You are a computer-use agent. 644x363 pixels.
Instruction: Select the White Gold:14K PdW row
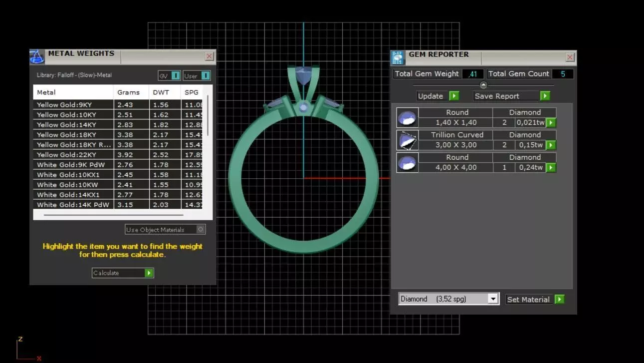coord(118,205)
